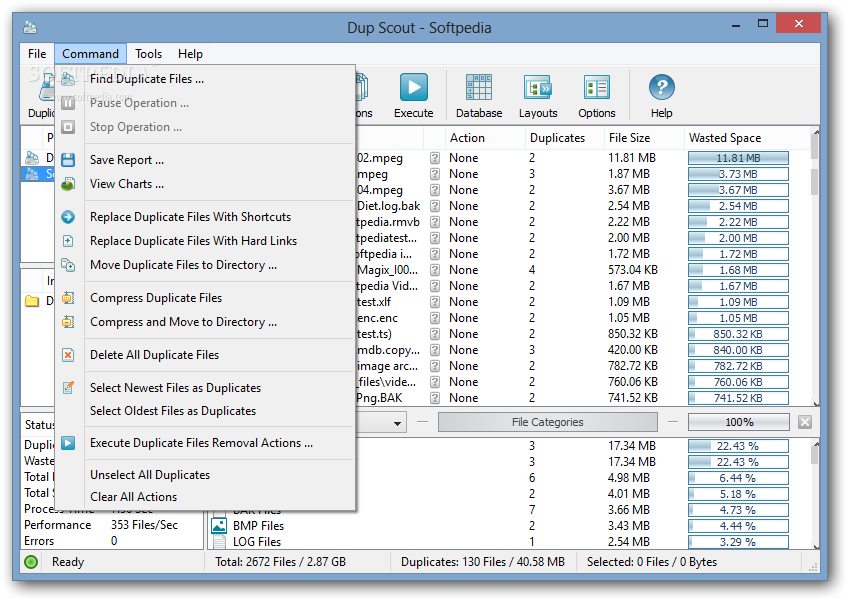Viewport: 848px width, 601px height.
Task: Open the Options toolbar icon
Action: 597,88
